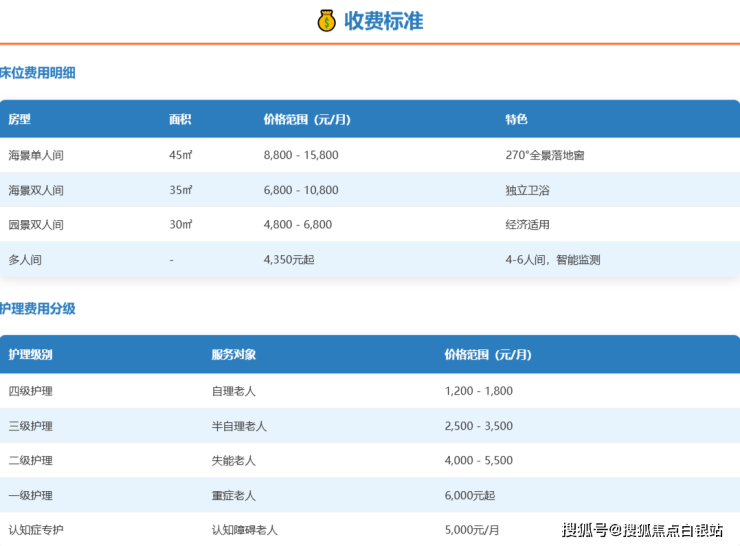This screenshot has height=546, width=740.
Task: Click the 特色 column header
Action: (x=516, y=120)
